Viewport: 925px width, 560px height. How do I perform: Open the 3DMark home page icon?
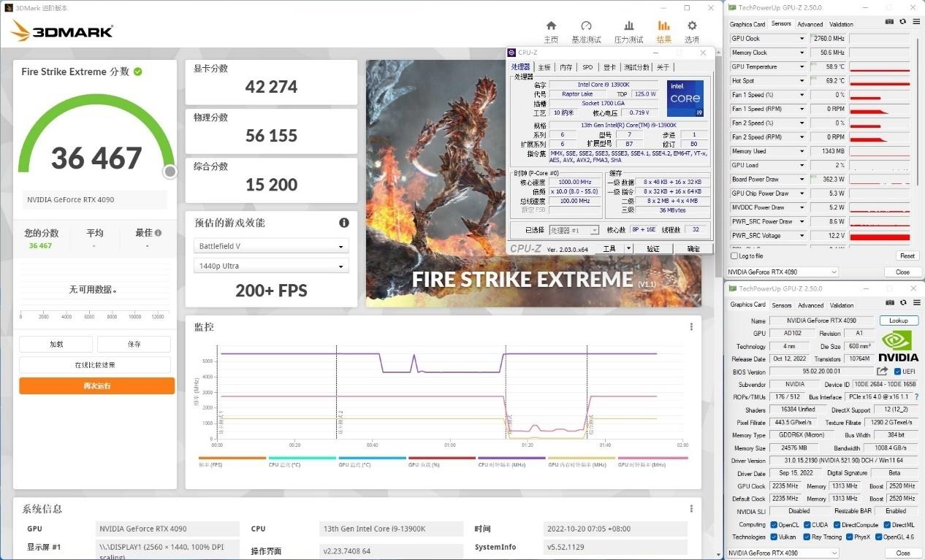552,26
